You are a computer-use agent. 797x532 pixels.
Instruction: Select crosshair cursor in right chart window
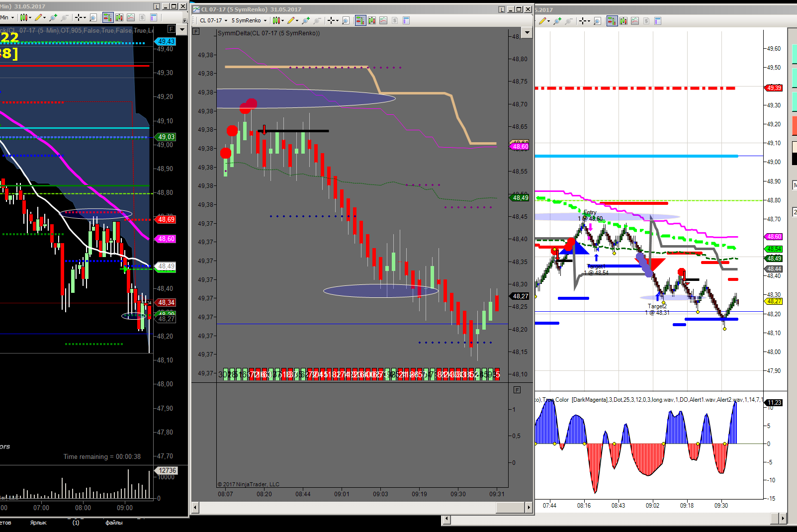[582, 21]
